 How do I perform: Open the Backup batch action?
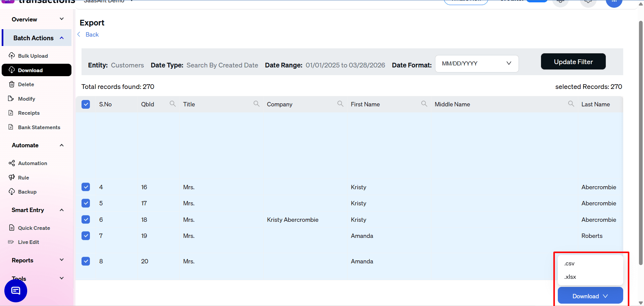click(27, 192)
